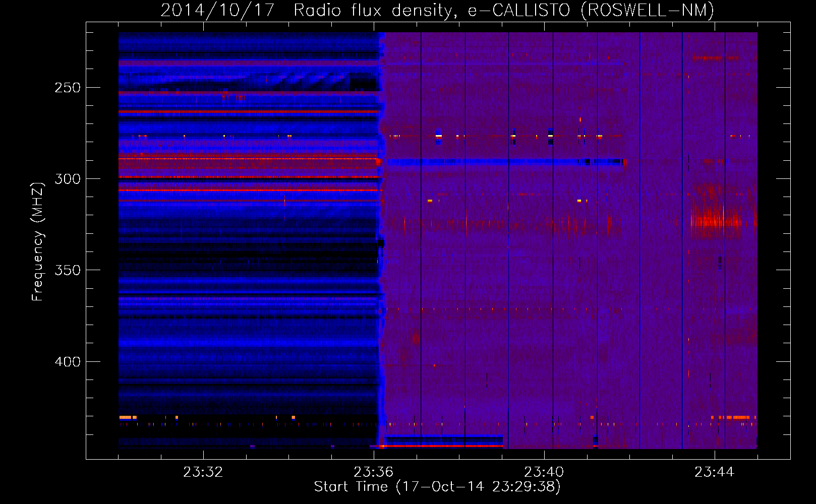Click the 350 frequency axis label
816x504 pixels.
(68, 270)
